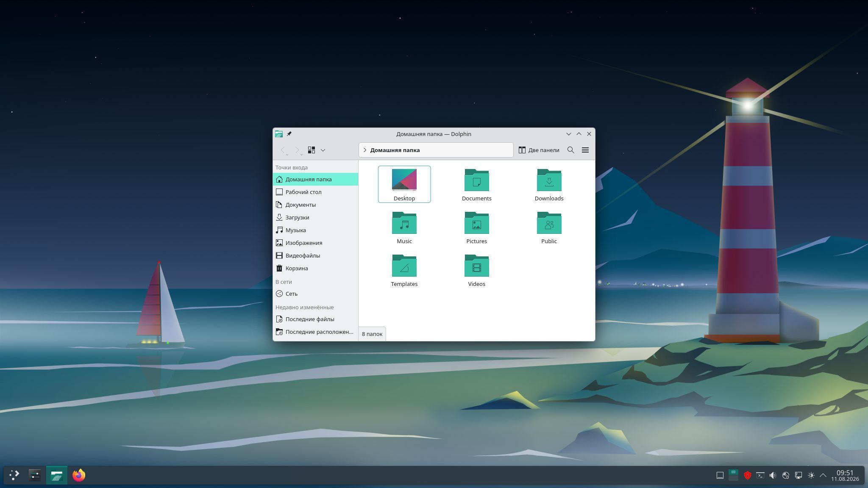Open Музыка in Places sidebar
Viewport: 868px width, 488px height.
pyautogui.click(x=316, y=230)
